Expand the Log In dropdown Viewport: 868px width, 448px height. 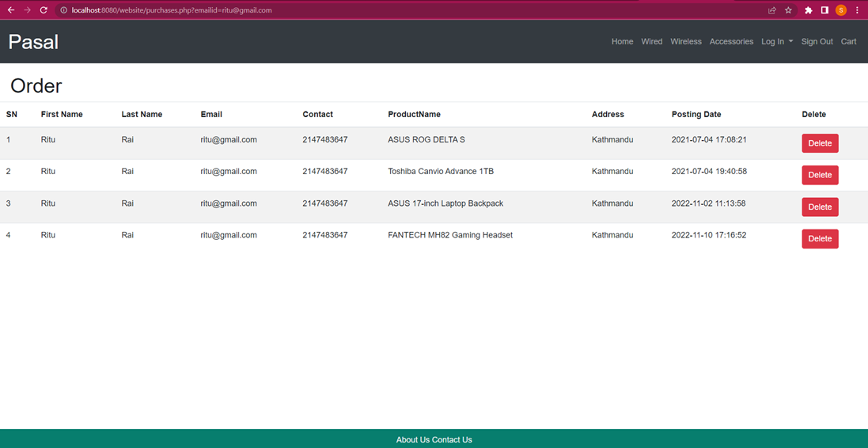coord(776,42)
